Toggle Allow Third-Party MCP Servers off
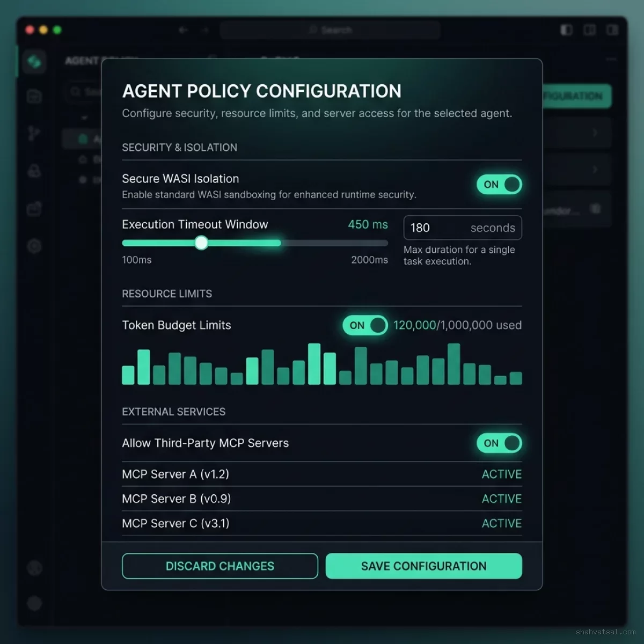 tap(499, 443)
